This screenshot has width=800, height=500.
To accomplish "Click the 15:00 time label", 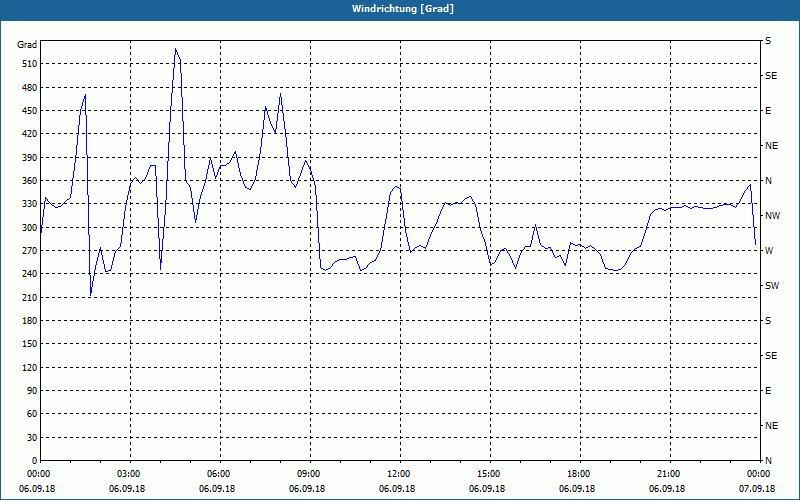I will pyautogui.click(x=489, y=474).
